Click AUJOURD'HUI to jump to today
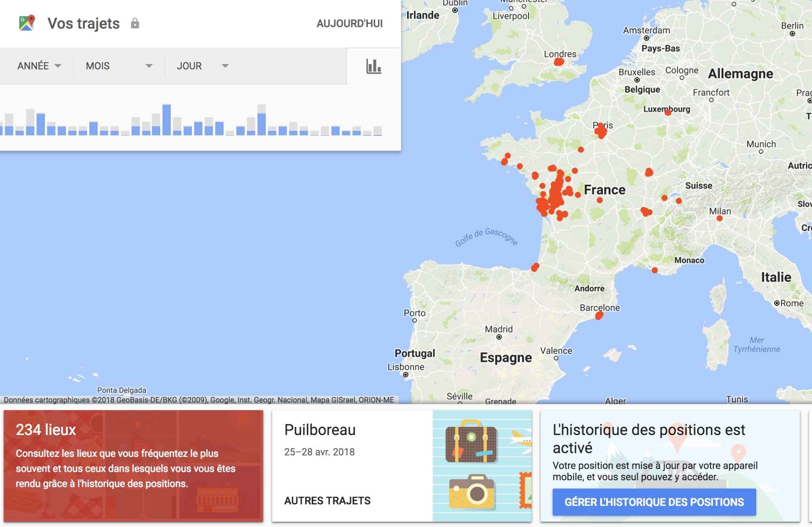 click(x=349, y=23)
